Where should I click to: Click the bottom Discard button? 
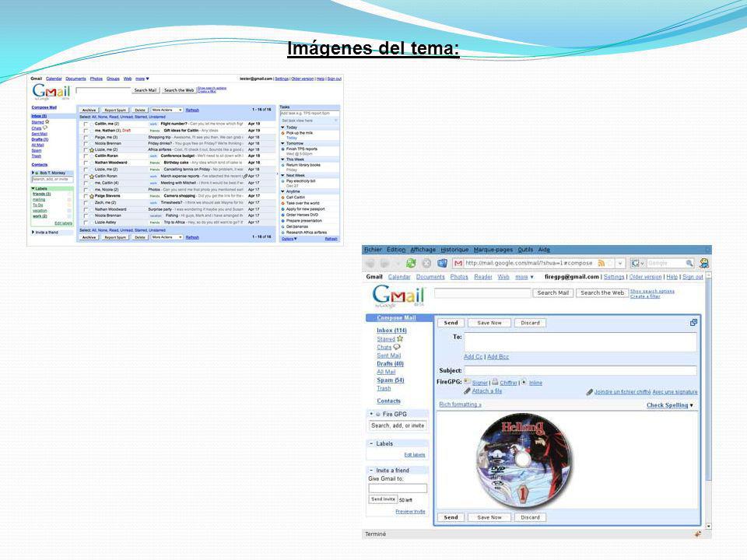pyautogui.click(x=530, y=517)
